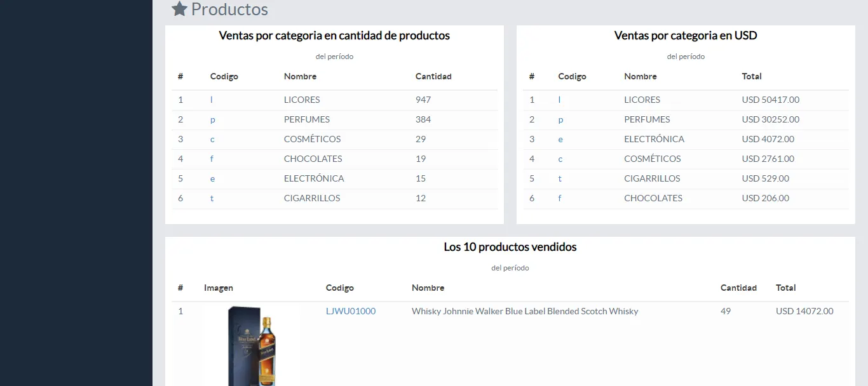Click the star icon beside Productos heading
Screen dimensions: 868x386
(x=179, y=10)
